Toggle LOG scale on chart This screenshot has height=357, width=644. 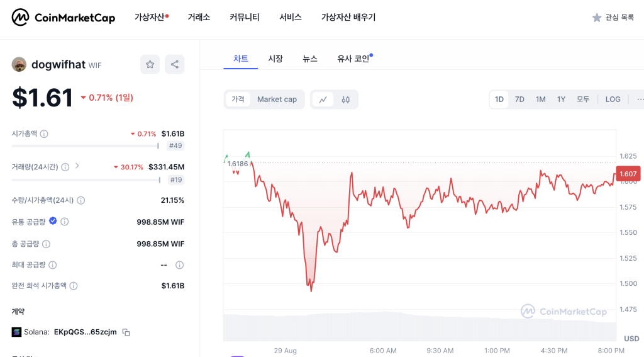[613, 99]
